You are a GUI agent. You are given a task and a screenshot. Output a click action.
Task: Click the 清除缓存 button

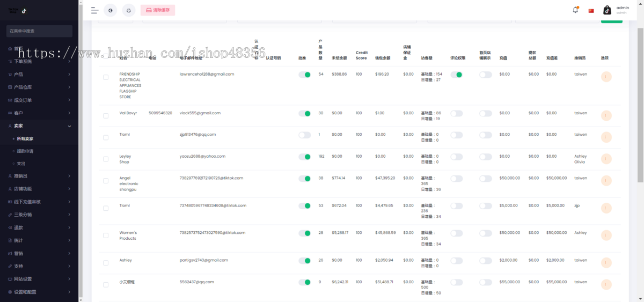(x=158, y=10)
